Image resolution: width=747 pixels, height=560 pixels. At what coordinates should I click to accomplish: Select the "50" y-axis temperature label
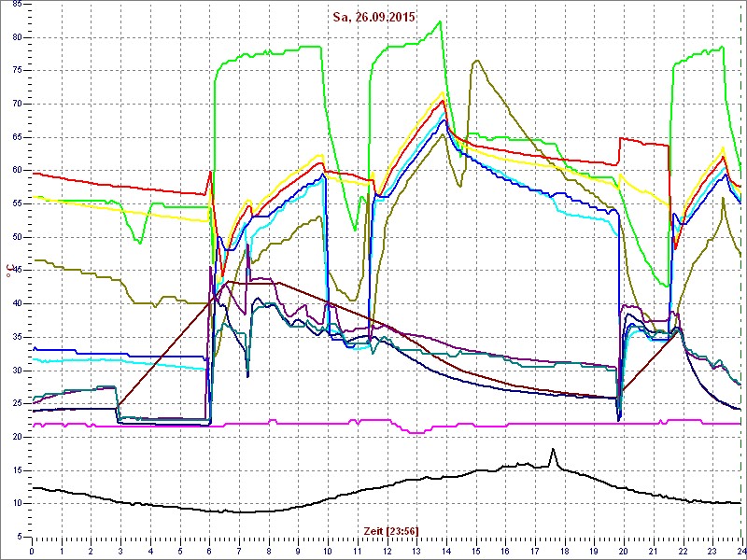tap(17, 237)
